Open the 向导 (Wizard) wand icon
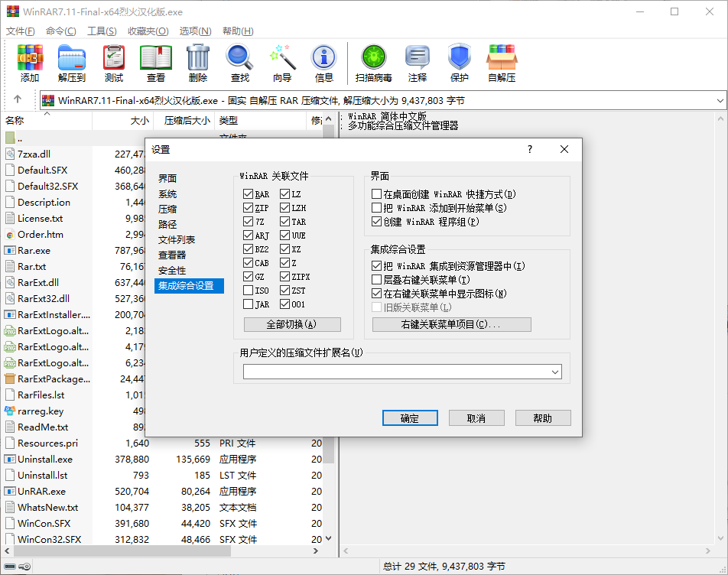 point(282,57)
